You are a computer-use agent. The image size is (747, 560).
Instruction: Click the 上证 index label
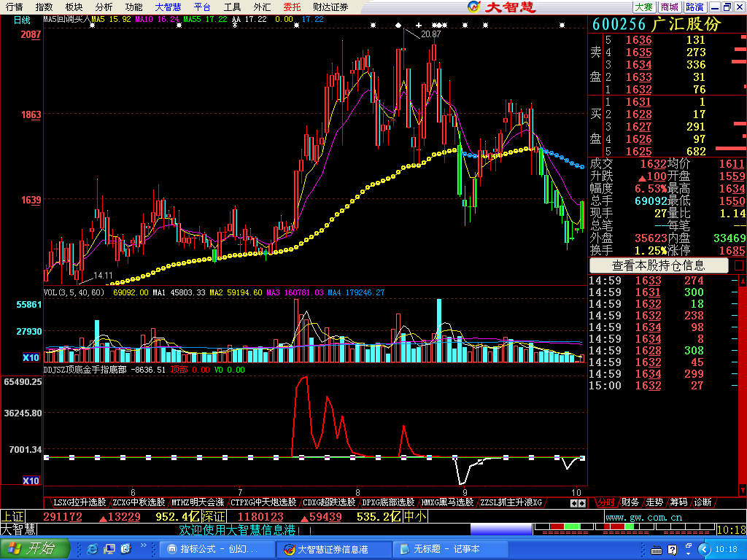[12, 517]
